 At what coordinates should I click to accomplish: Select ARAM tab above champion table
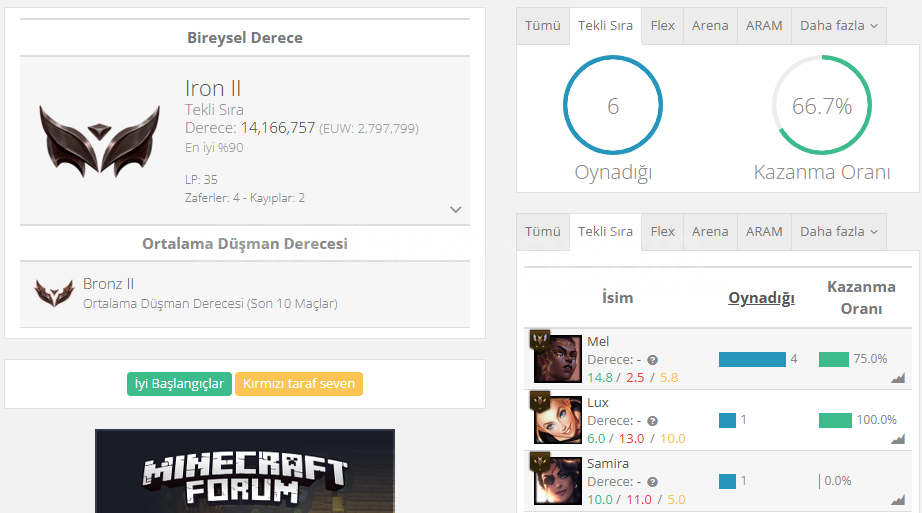point(764,232)
